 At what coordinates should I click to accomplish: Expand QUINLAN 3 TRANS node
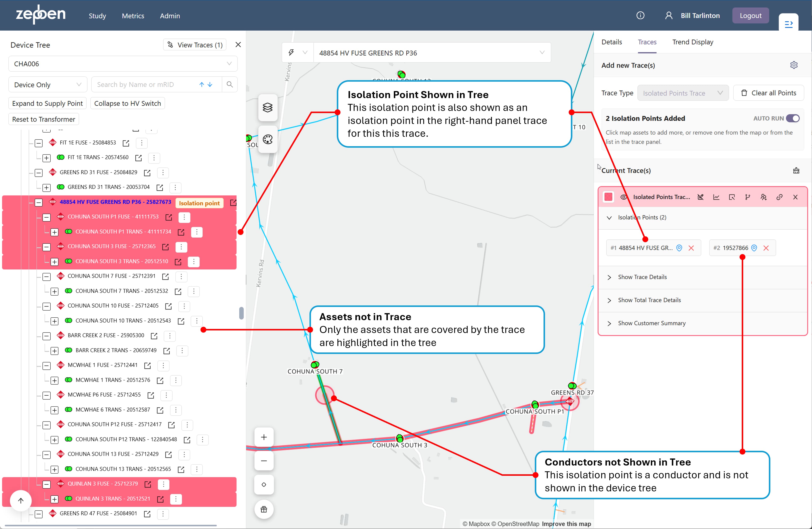coord(54,499)
